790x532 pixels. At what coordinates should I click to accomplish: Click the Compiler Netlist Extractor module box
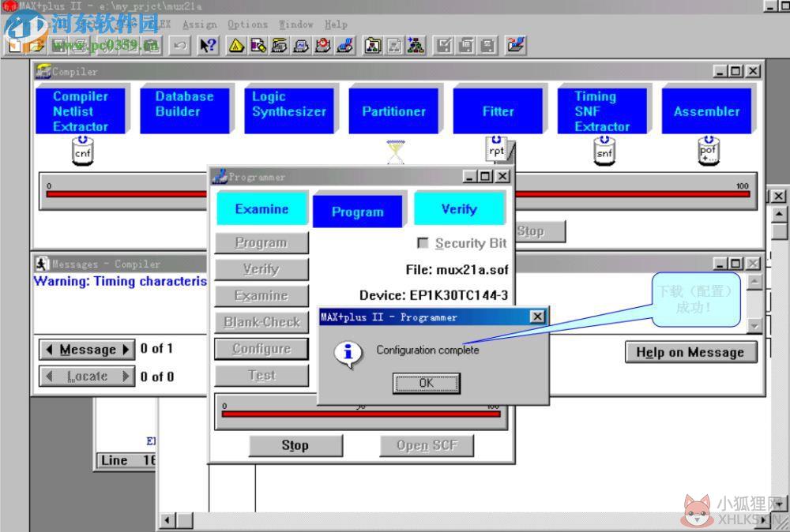tap(81, 111)
